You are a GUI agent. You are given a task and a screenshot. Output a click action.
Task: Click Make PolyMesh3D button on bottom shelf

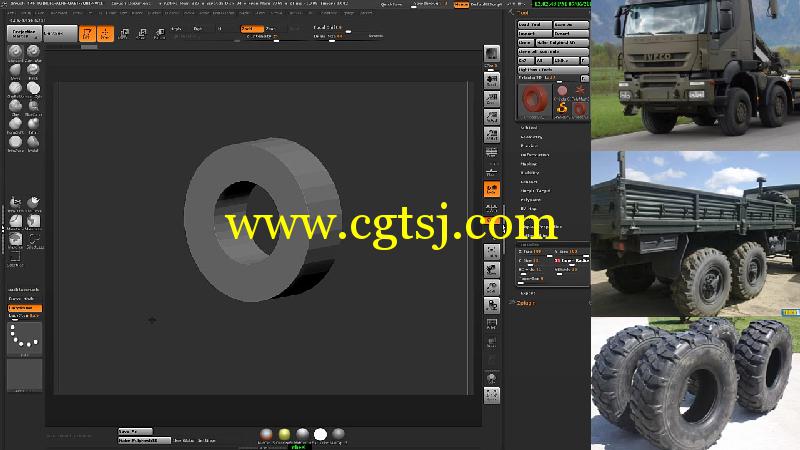(144, 440)
